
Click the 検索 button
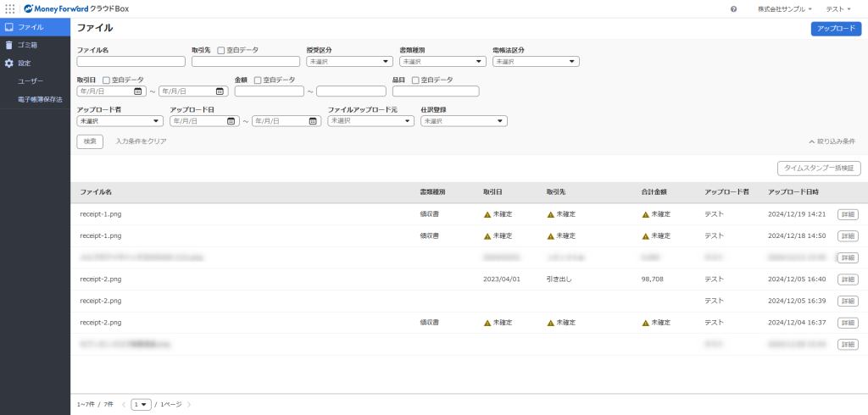(x=90, y=141)
